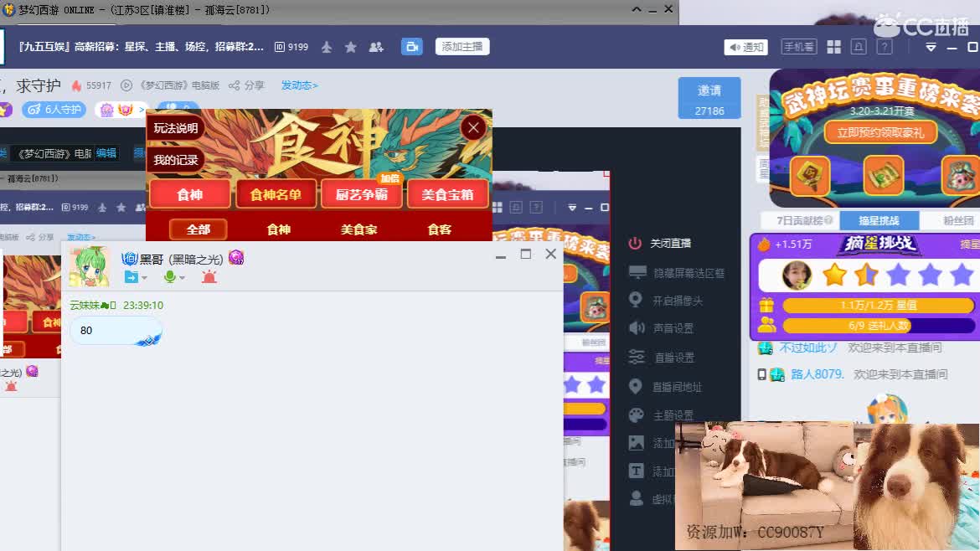The height and width of the screenshot is (551, 980).
Task: Click the streamer avatar in 摘星挑战 panel
Action: [797, 275]
